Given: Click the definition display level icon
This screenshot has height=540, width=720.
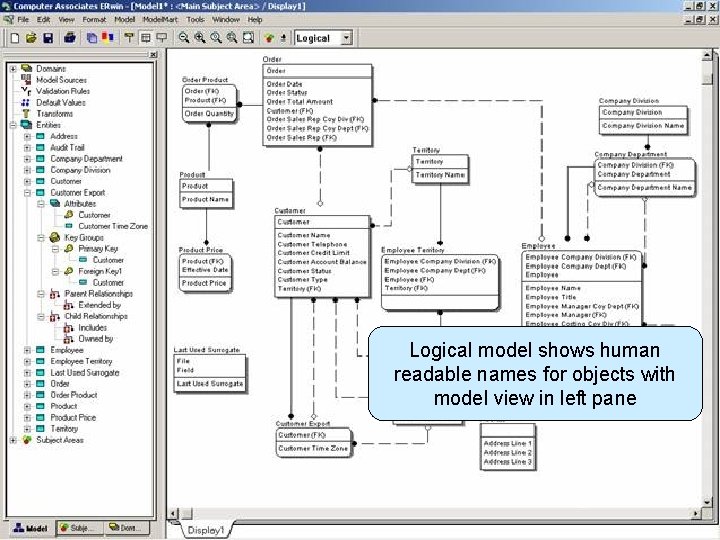Looking at the screenshot, I should [162, 38].
